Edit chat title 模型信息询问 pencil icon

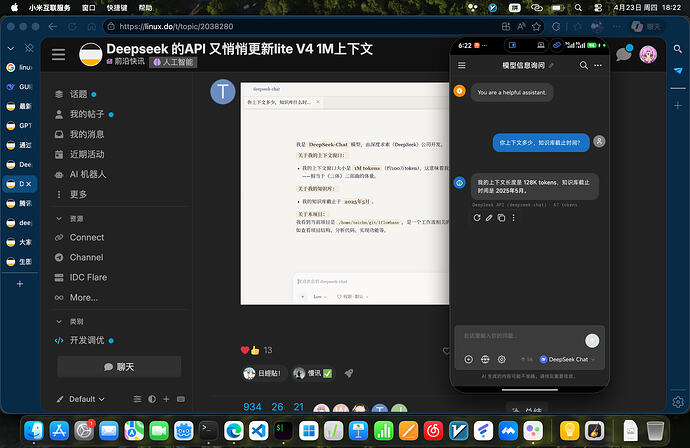coord(551,65)
